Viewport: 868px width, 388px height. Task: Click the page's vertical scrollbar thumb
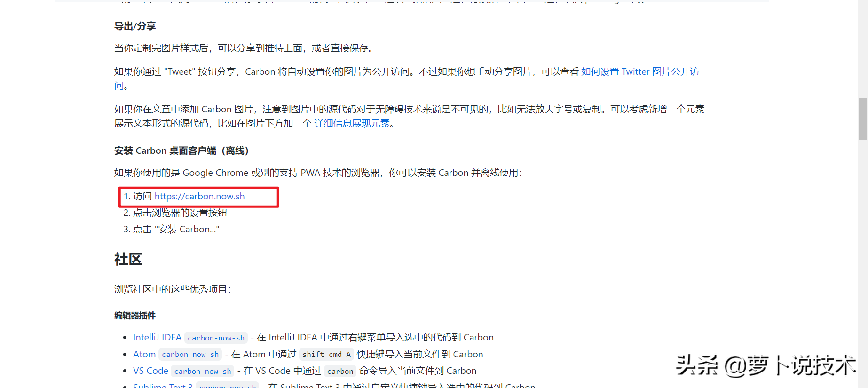[863, 119]
